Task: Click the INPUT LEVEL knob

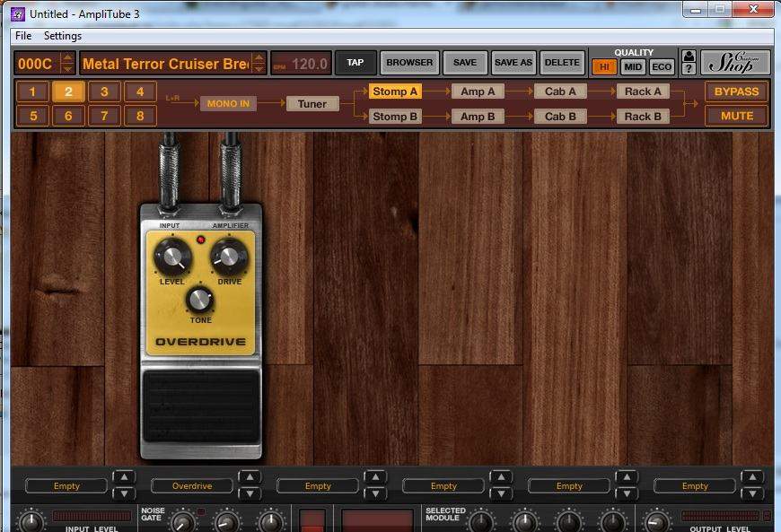Action: 31,521
